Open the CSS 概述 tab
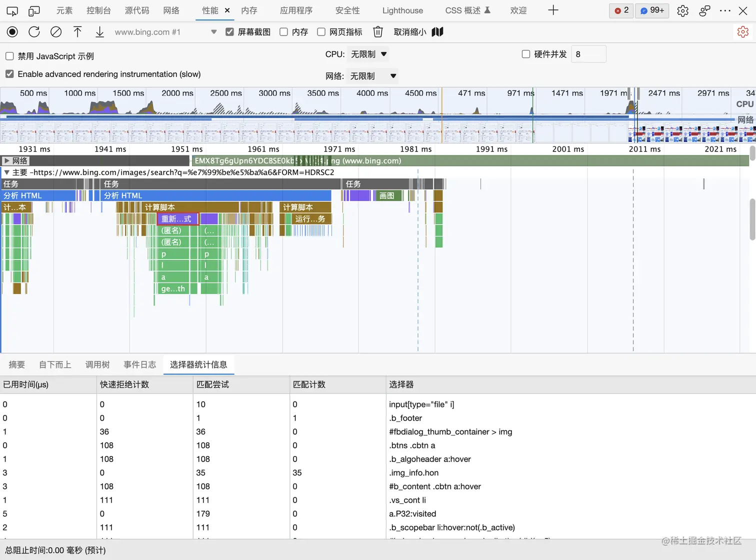Image resolution: width=756 pixels, height=560 pixels. (468, 10)
